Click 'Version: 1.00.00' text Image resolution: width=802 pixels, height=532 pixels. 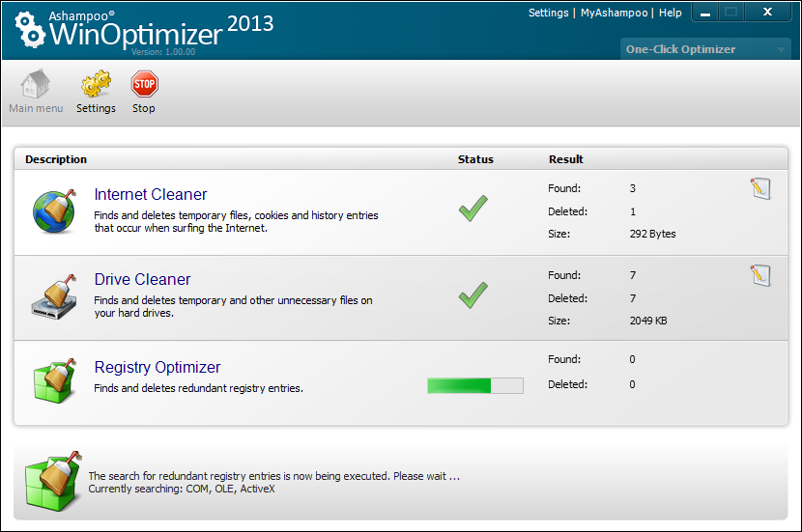[x=163, y=51]
